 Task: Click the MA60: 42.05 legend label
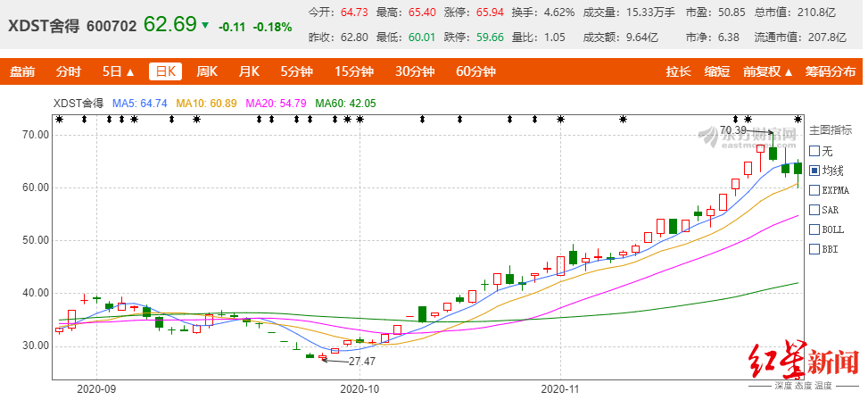pyautogui.click(x=345, y=103)
